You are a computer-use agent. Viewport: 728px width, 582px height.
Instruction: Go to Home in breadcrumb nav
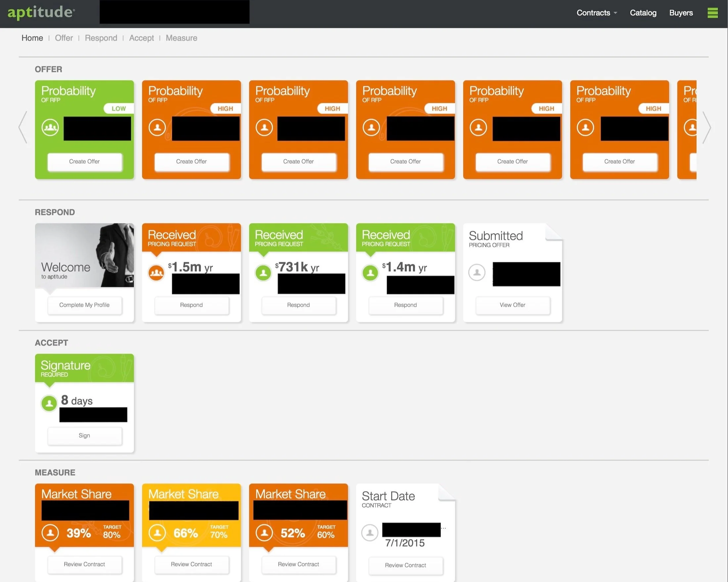point(32,38)
